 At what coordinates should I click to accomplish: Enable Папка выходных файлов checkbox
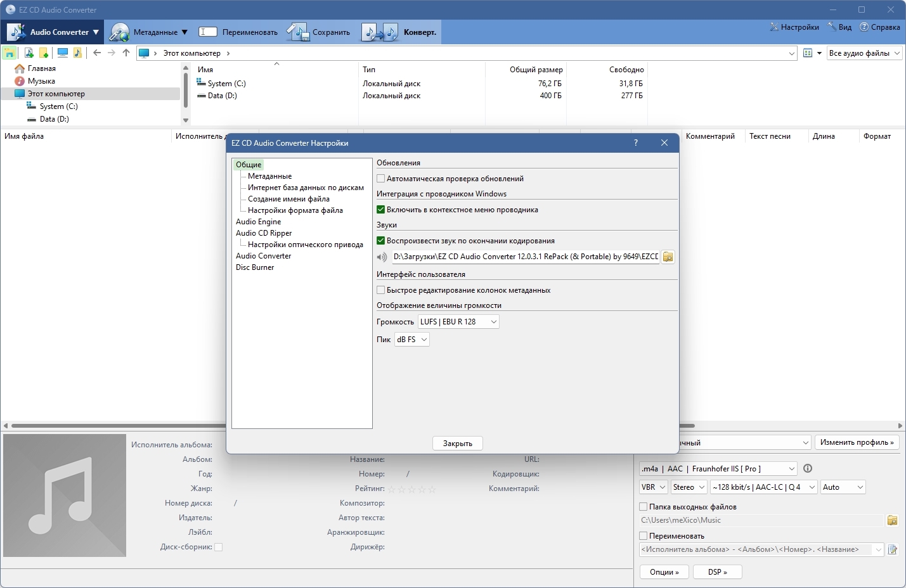click(x=644, y=507)
